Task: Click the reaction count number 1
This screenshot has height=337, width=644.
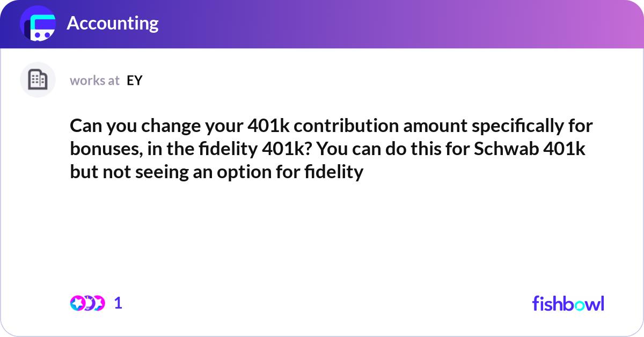Action: tap(118, 303)
